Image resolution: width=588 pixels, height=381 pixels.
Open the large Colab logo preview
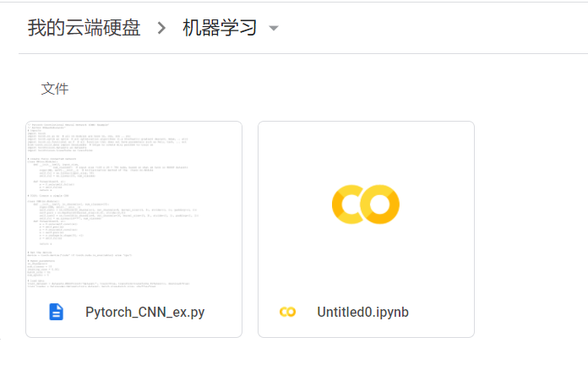366,204
